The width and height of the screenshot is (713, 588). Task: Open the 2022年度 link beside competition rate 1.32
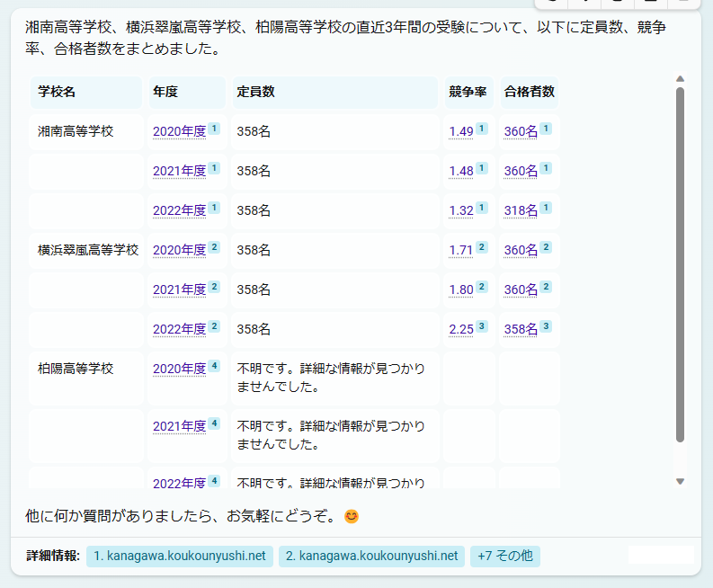click(x=179, y=210)
